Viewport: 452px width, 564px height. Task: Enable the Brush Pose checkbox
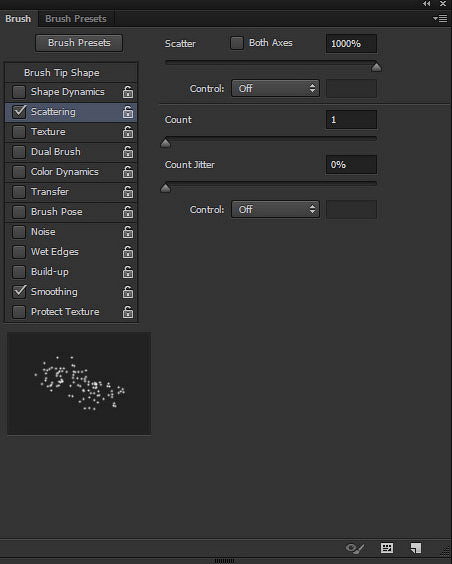click(x=19, y=212)
